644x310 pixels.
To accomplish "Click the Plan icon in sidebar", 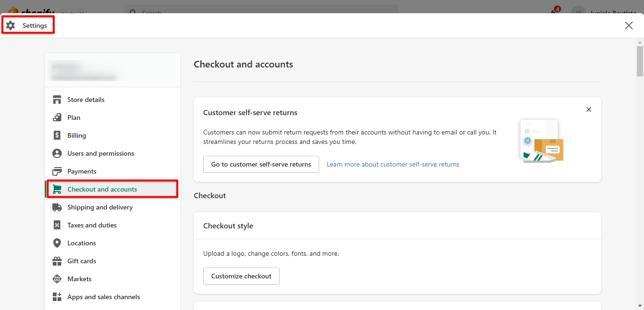I will [57, 117].
